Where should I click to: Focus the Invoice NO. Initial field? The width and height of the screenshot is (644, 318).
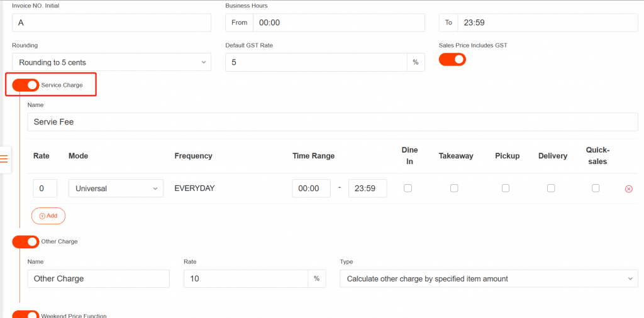112,23
